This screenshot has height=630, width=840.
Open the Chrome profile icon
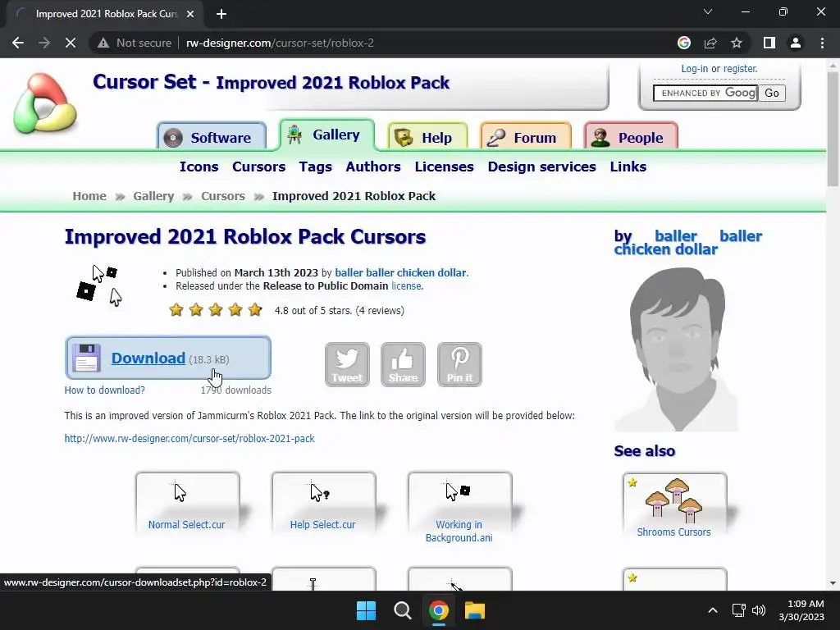pos(796,43)
